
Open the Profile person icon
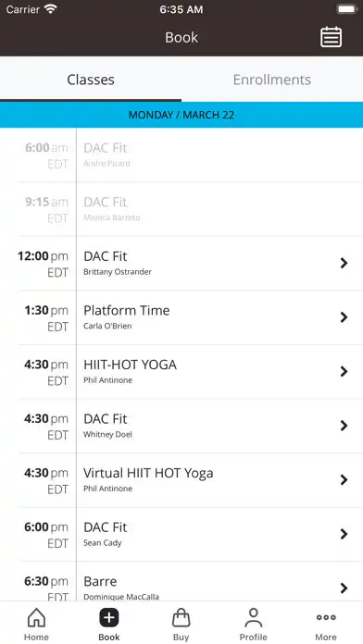tap(253, 618)
